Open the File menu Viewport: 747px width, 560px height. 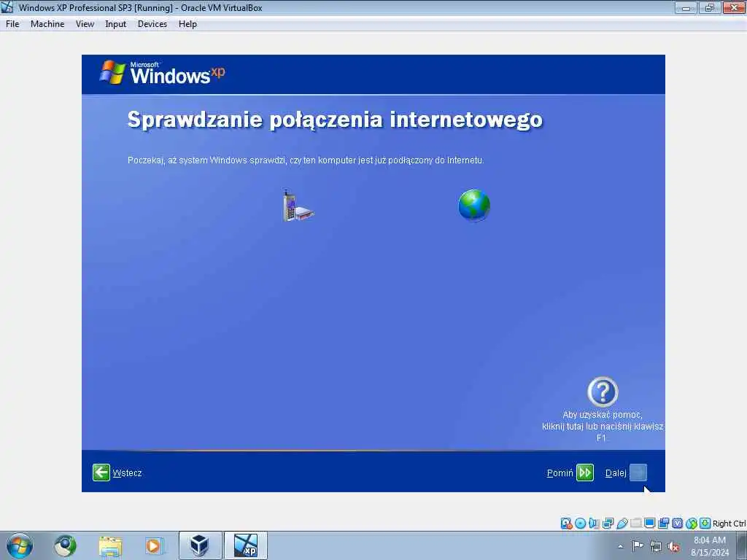[x=12, y=24]
